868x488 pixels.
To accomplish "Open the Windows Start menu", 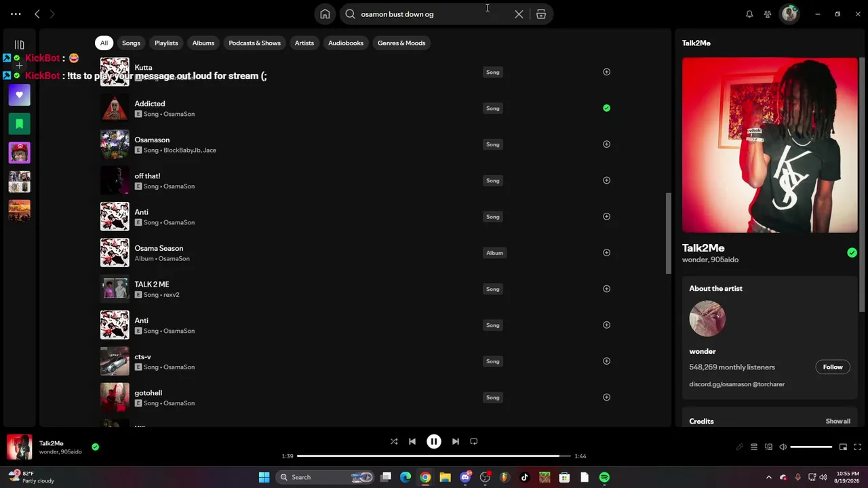I will click(x=264, y=477).
